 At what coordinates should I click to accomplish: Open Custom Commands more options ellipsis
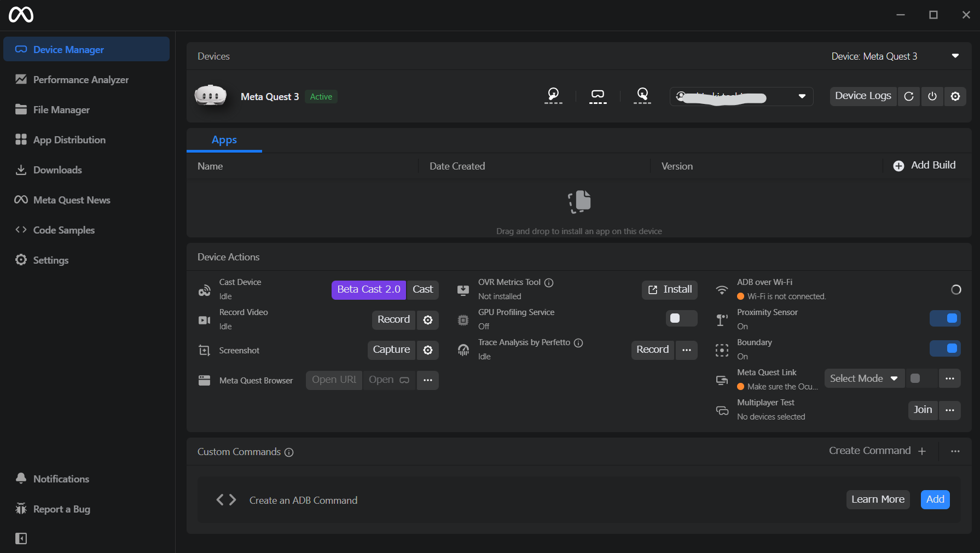point(955,451)
